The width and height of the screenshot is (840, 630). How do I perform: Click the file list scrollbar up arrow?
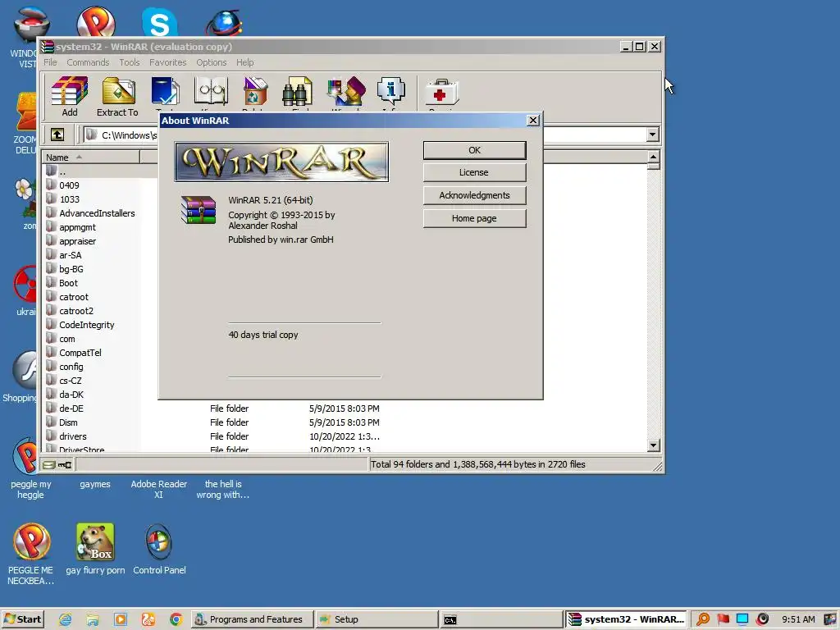pyautogui.click(x=653, y=157)
